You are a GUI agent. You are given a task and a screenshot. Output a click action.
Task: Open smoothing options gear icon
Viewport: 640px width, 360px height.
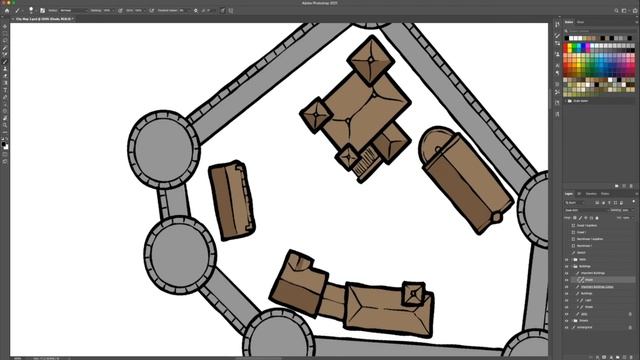point(196,11)
